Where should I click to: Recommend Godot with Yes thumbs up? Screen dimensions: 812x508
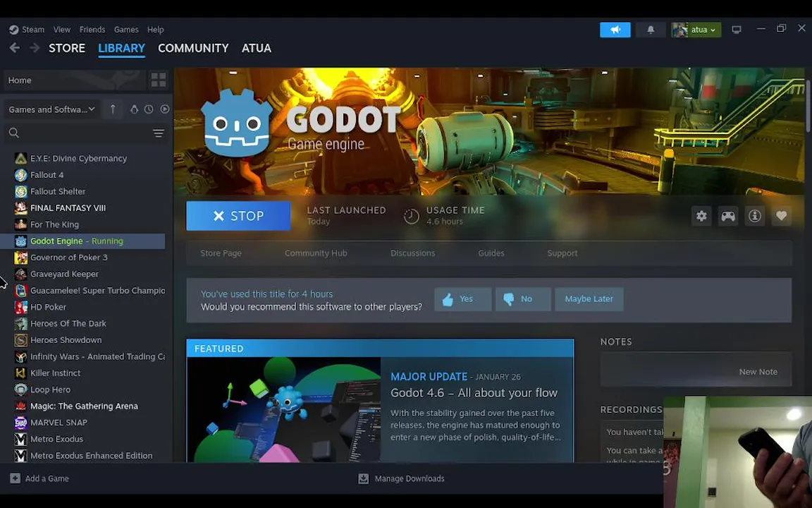point(462,299)
